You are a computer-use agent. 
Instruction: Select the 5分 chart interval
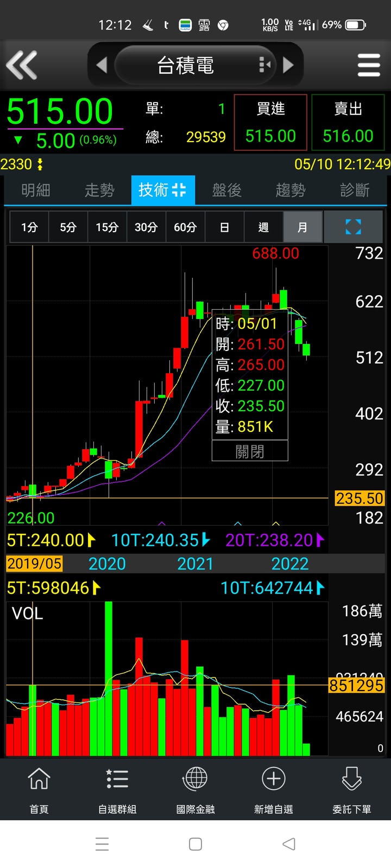68,227
